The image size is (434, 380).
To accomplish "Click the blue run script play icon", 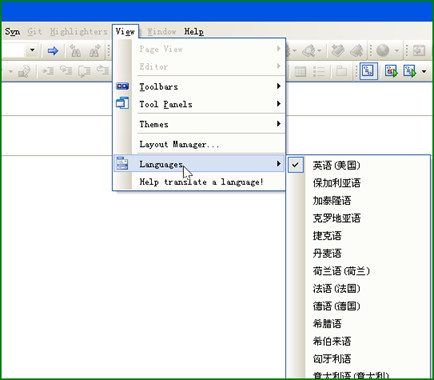I will tap(409, 71).
